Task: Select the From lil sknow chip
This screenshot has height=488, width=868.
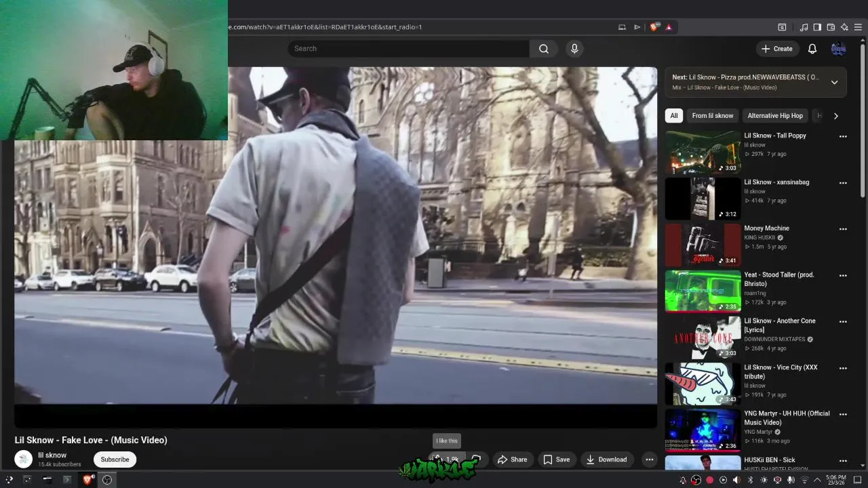Action: coord(712,116)
